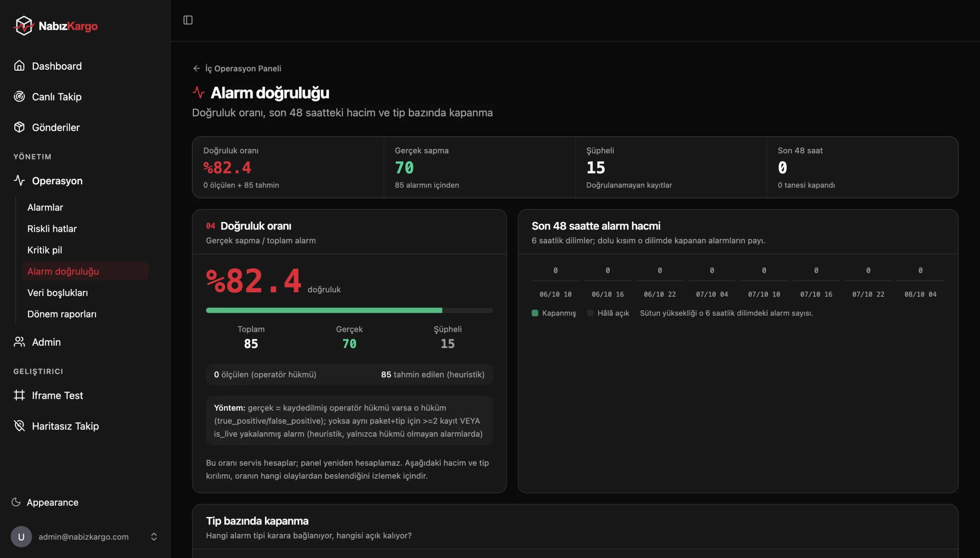Select Veri boşlukları submenu item

(85, 292)
